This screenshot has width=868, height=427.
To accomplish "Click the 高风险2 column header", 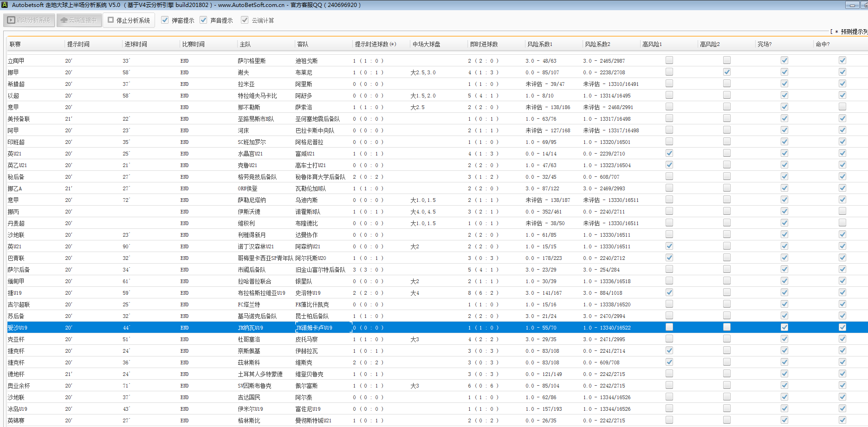I will [x=710, y=44].
